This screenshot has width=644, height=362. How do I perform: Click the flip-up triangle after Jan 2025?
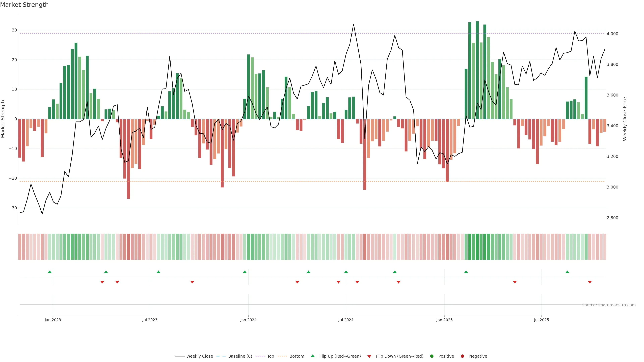[x=466, y=272]
